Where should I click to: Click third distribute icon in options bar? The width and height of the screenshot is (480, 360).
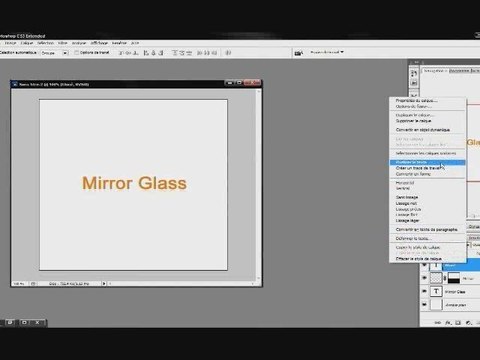(x=189, y=53)
